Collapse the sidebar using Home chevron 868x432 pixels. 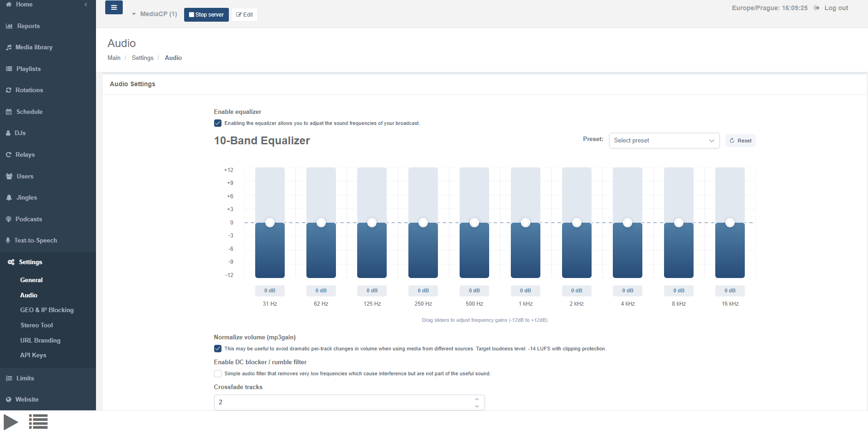(x=86, y=5)
